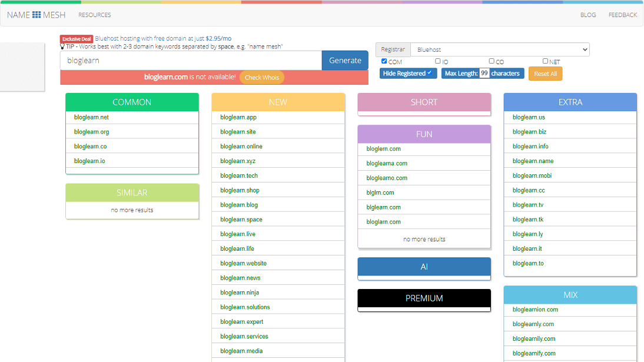Screen dimensions: 644x362
Task: Open bloglearnify.com in MIX list
Action: click(534, 353)
